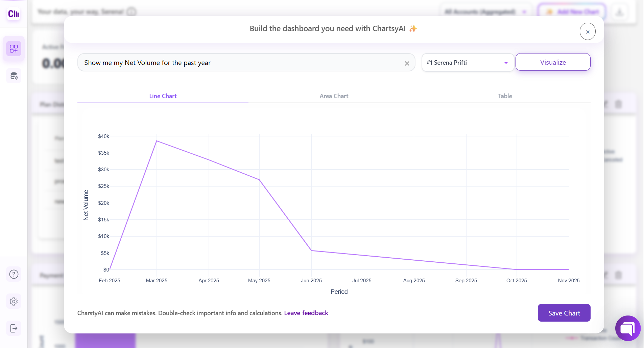644x348 pixels.
Task: Open the chat support bubble
Action: pos(627,328)
